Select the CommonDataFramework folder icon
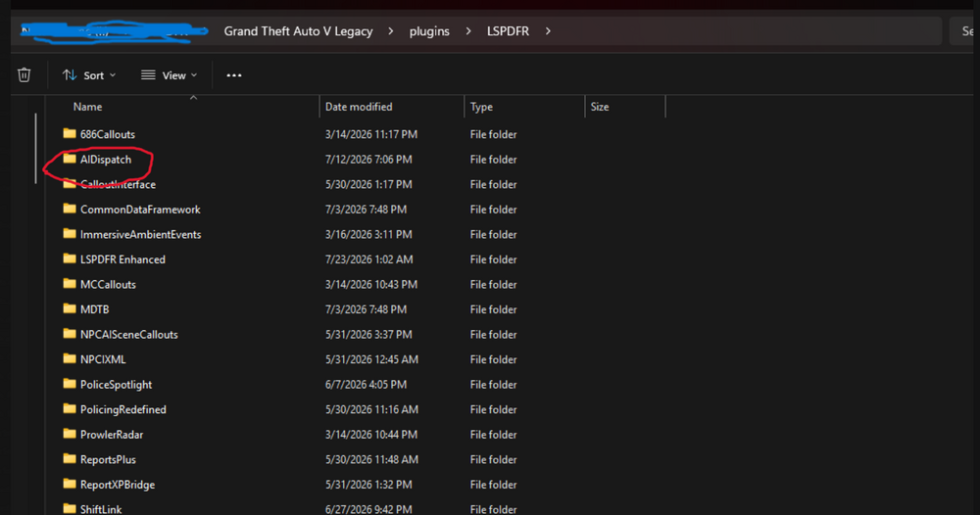Screen dimensions: 980x515 [x=70, y=209]
